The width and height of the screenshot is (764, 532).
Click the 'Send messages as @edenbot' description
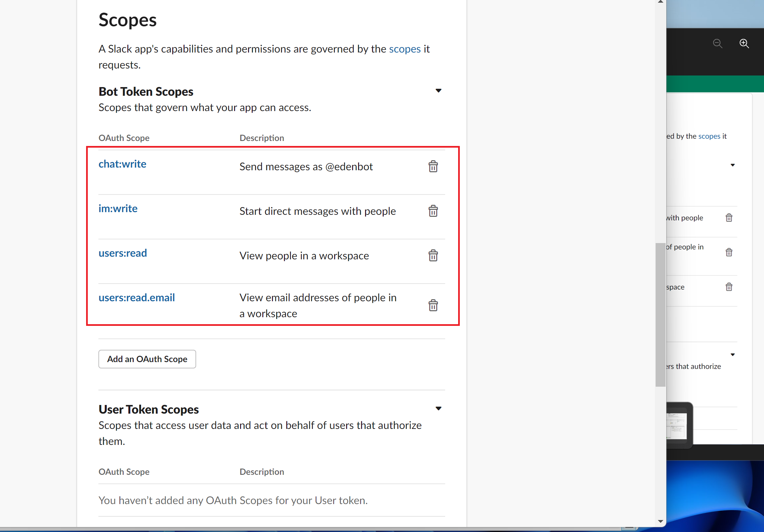tap(306, 166)
